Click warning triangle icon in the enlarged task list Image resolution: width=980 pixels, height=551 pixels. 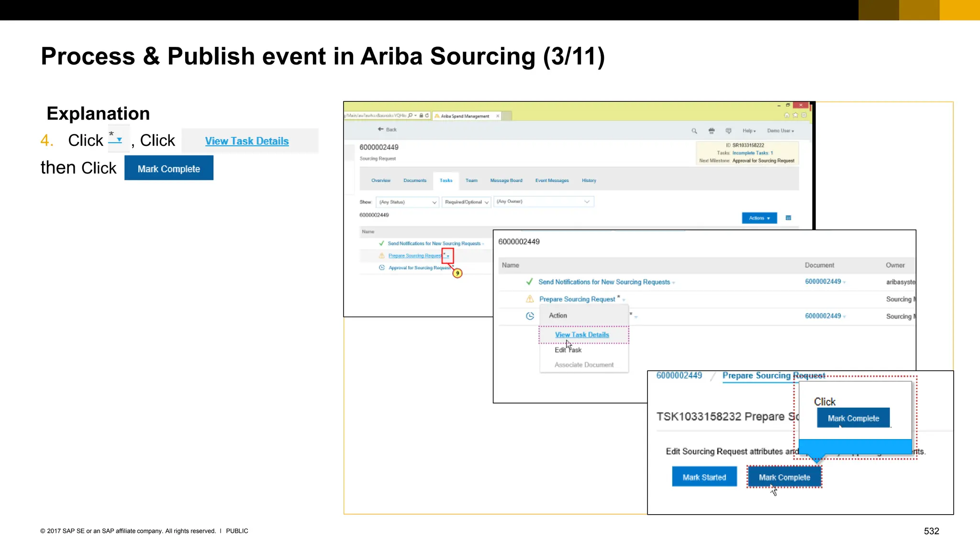click(x=530, y=299)
